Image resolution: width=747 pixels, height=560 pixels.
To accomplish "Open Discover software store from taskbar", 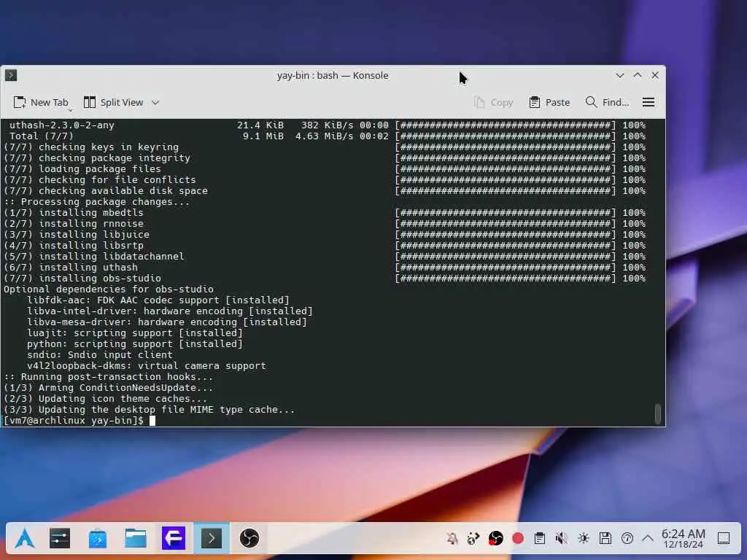I will pyautogui.click(x=98, y=539).
